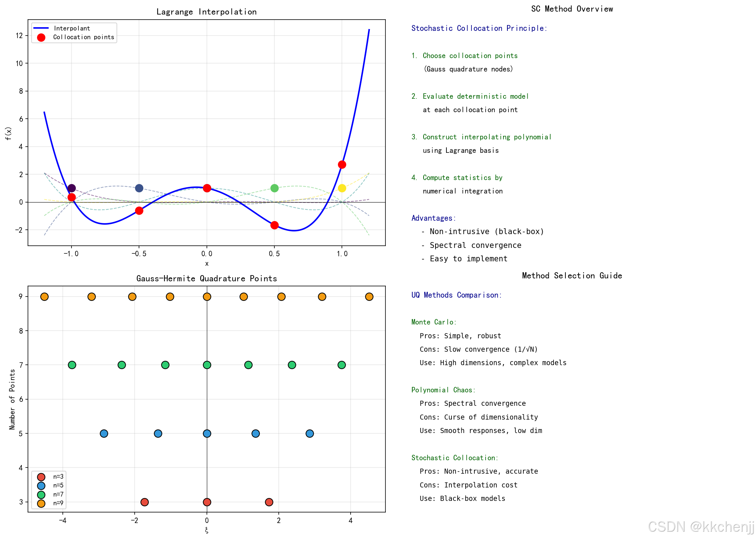Image resolution: width=756 pixels, height=539 pixels.
Task: Click the Collocation points legend entry
Action: pyautogui.click(x=83, y=37)
